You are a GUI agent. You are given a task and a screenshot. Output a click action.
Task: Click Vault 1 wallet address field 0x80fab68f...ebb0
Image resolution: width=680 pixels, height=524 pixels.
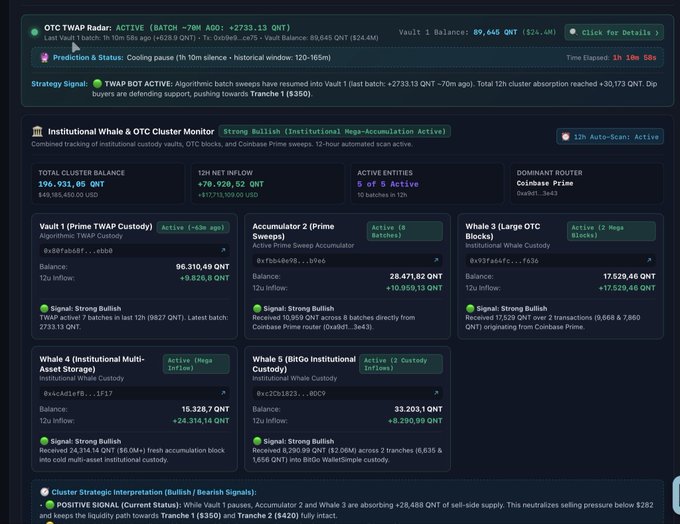click(x=134, y=251)
